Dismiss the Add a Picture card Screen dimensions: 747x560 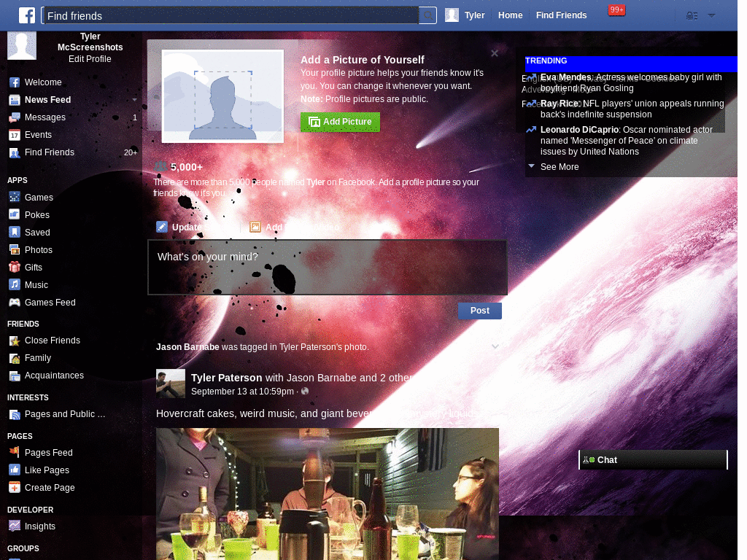click(495, 53)
